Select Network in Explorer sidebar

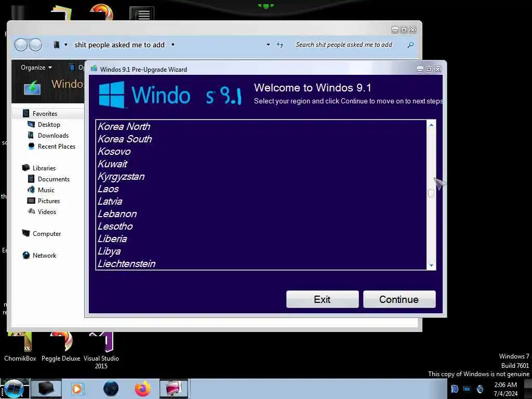[x=45, y=256]
